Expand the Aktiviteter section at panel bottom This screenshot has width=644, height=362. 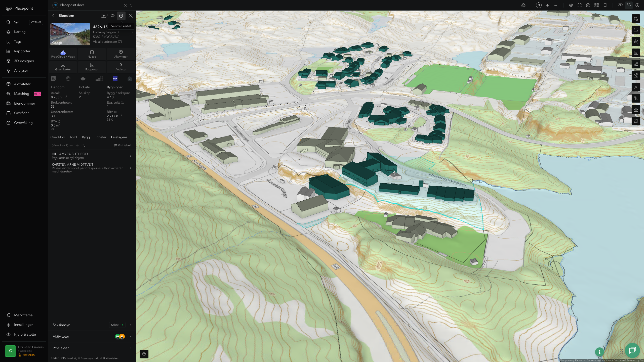pyautogui.click(x=92, y=336)
